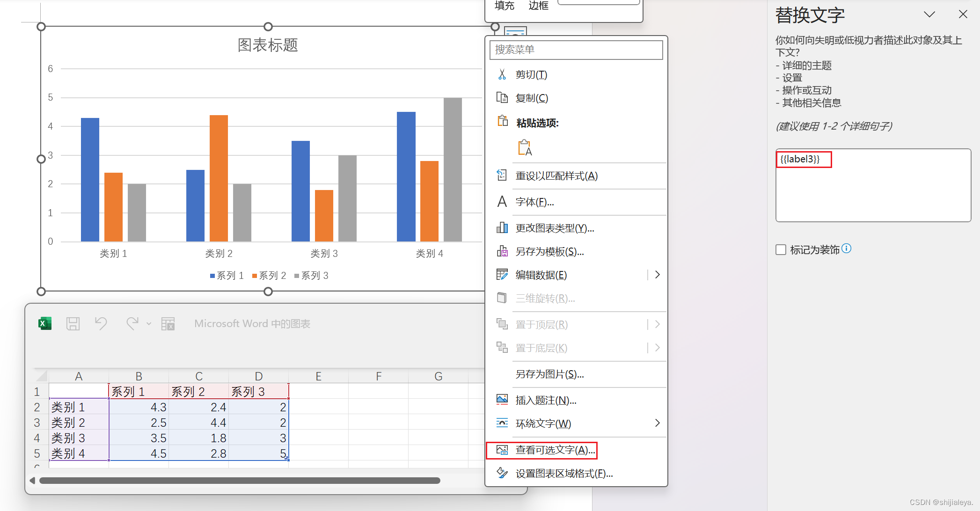Click the 填充 button
The height and width of the screenshot is (511, 980).
click(x=504, y=6)
